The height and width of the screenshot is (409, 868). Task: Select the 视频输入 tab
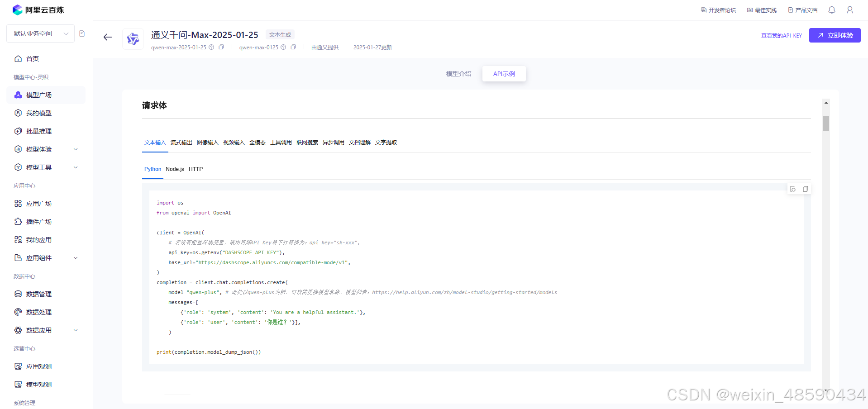234,143
